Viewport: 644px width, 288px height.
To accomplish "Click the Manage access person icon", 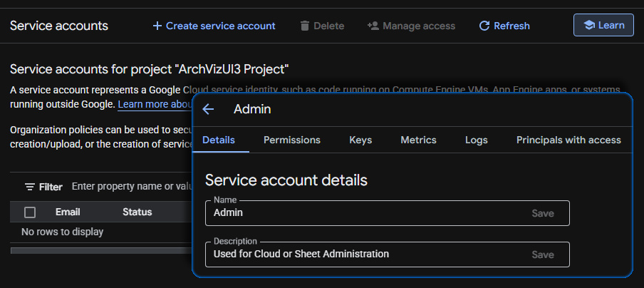I will (373, 26).
